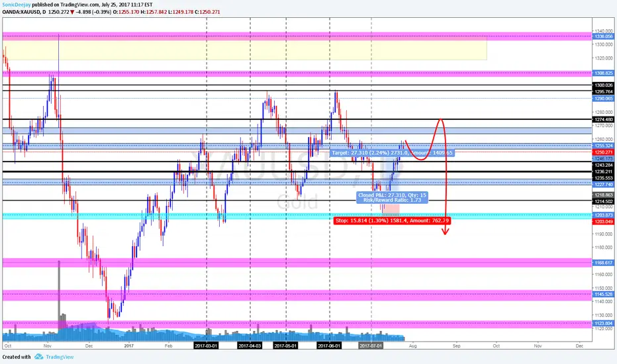
Task: Click the red current price 1250.271 axis label
Action: coord(603,152)
